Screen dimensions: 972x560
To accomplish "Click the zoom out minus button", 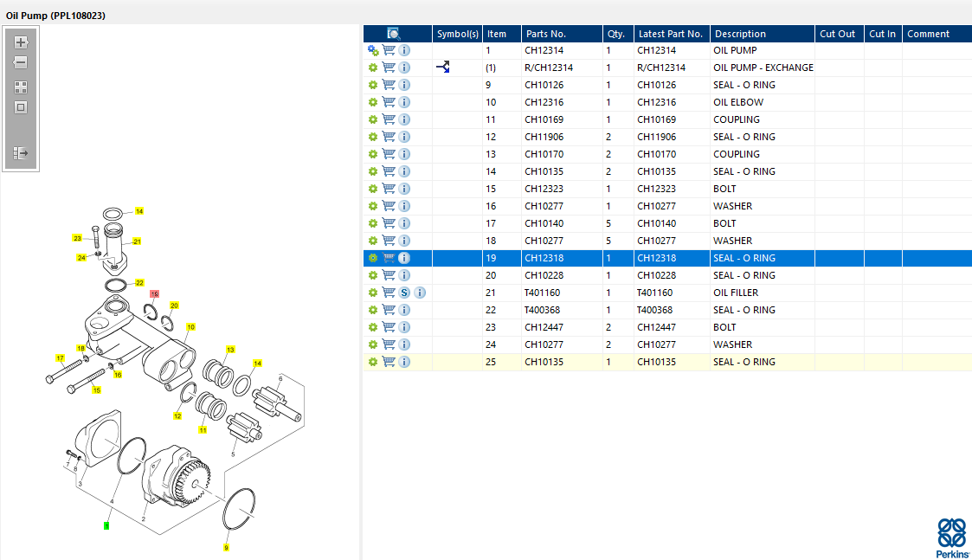I will click(x=22, y=63).
